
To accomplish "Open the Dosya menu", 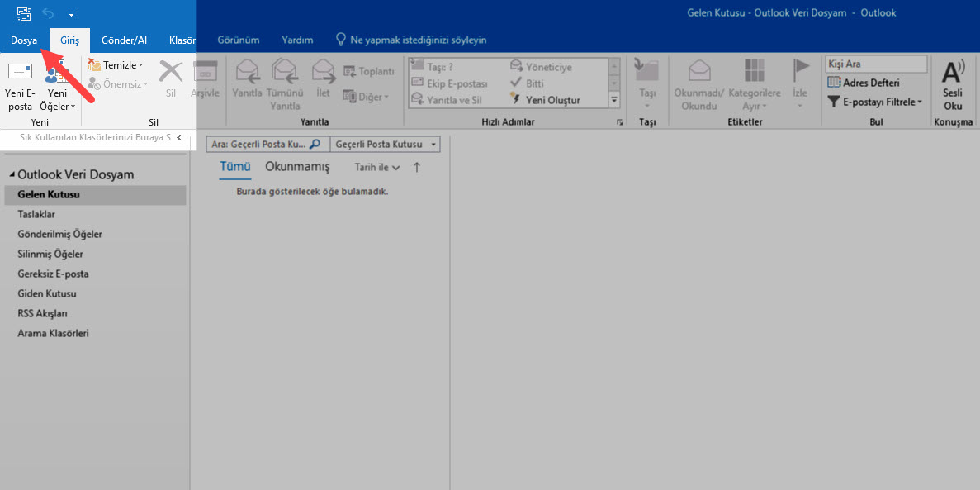I will 24,39.
